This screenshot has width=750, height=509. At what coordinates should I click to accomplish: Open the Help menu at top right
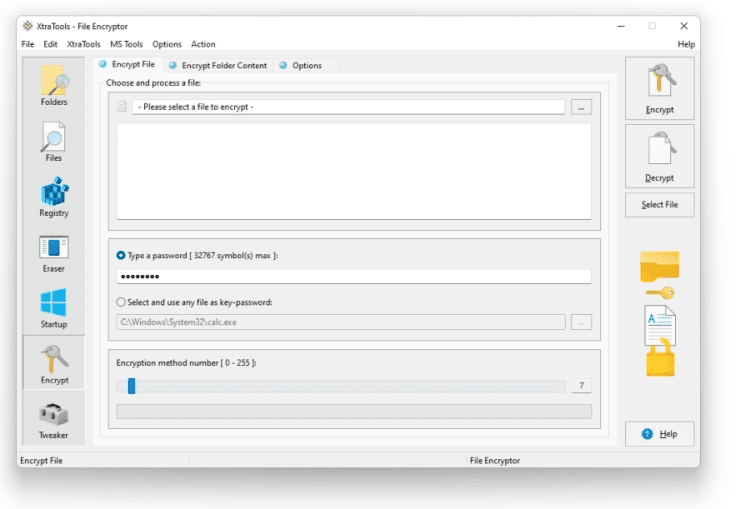[686, 44]
